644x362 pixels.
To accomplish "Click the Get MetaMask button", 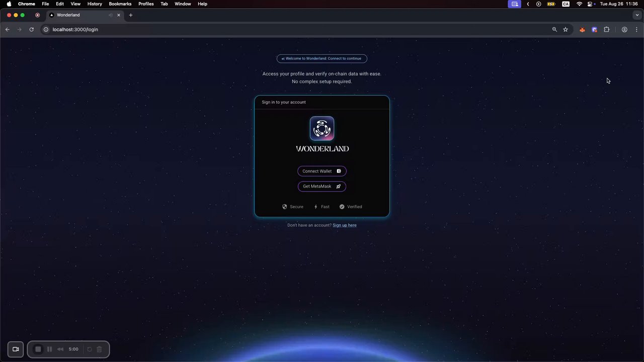I will point(322,187).
